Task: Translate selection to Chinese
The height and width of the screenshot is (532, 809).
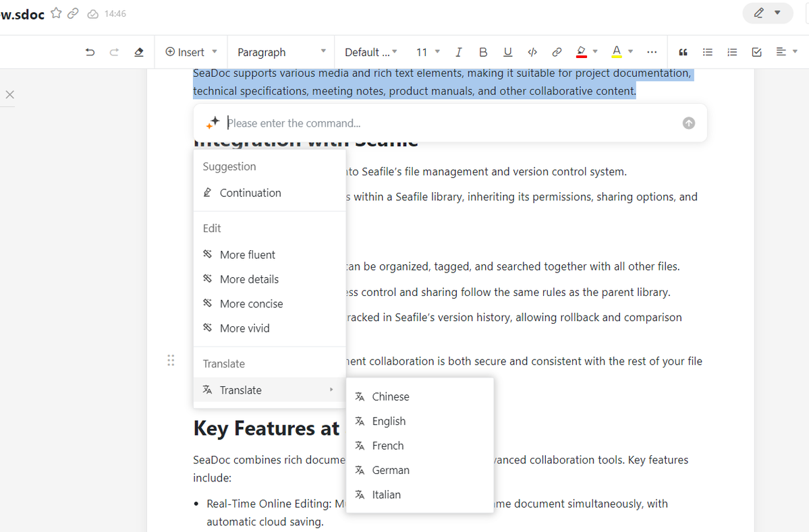Action: (x=420, y=397)
